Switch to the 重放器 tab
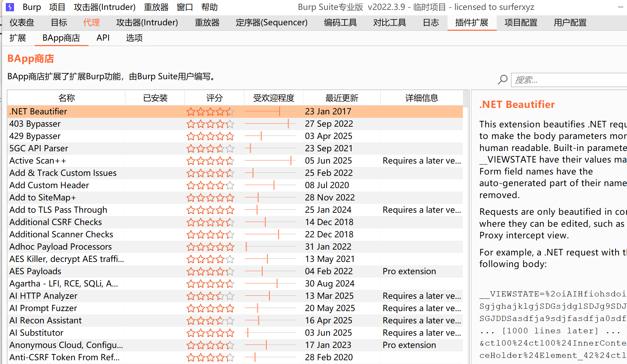This screenshot has width=627, height=364. pos(207,23)
